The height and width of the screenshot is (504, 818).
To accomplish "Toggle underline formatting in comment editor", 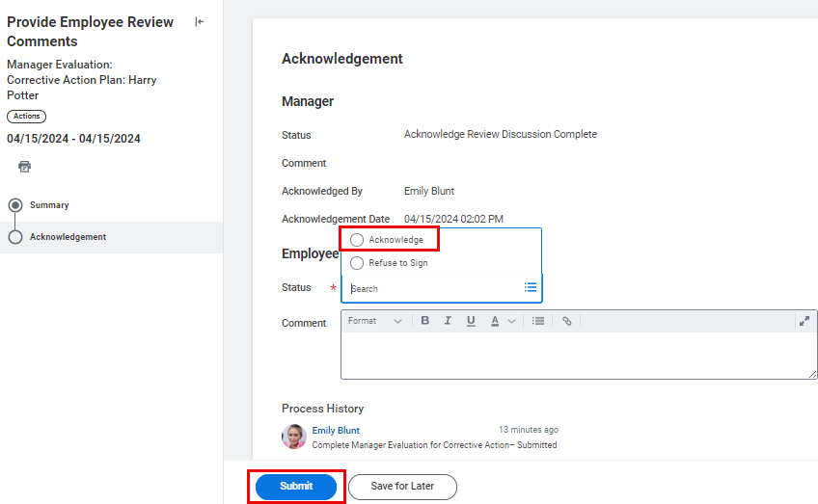I will 471,321.
